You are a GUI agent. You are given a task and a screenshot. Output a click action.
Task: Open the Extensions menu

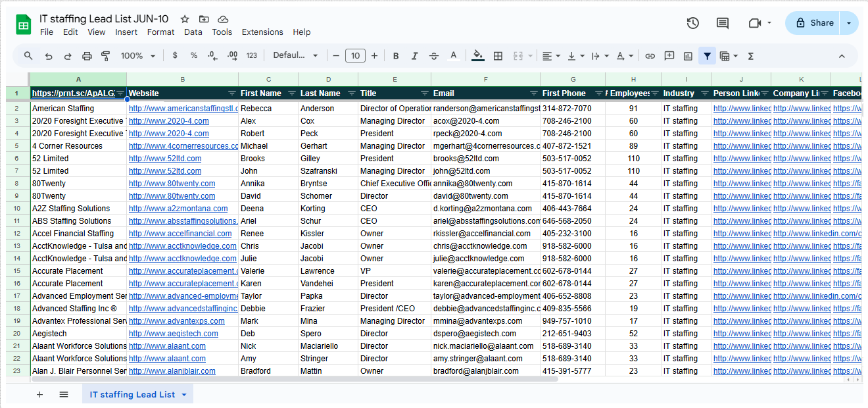(x=262, y=32)
